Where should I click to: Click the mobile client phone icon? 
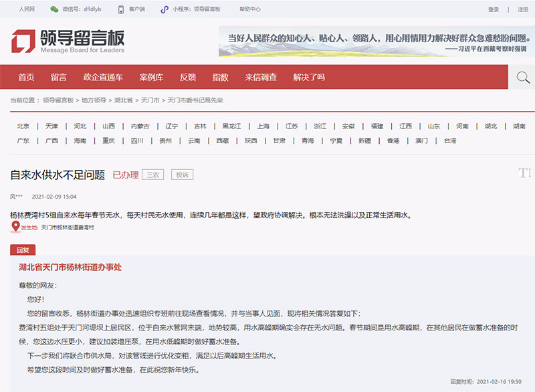point(120,9)
